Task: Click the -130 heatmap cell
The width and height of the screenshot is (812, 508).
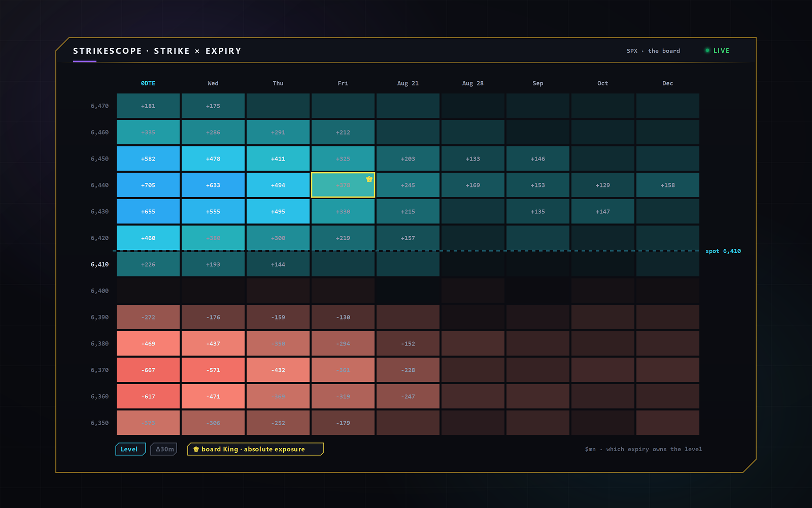Action: 343,317
